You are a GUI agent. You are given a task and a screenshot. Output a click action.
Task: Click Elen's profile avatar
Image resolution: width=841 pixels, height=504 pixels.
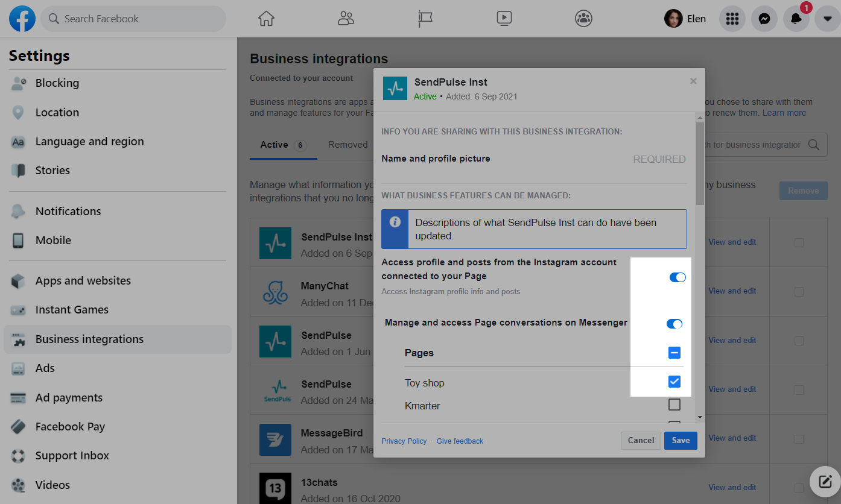[673, 19]
